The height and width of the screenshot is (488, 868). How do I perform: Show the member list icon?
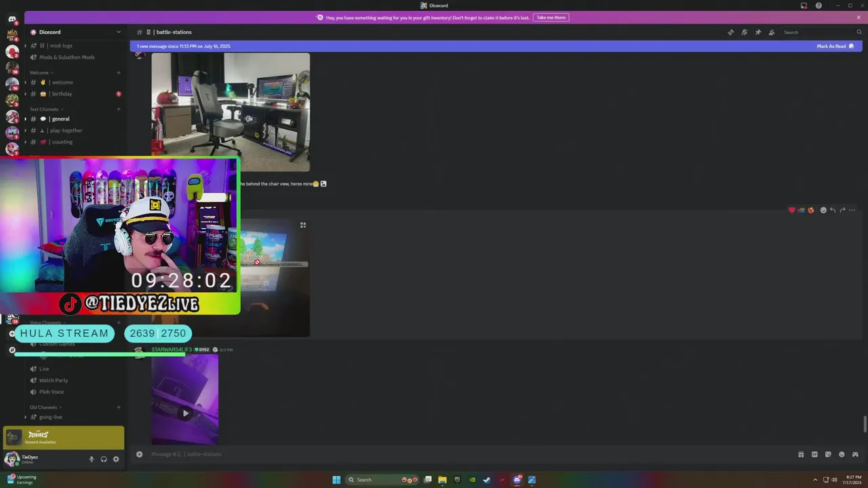coord(772,33)
